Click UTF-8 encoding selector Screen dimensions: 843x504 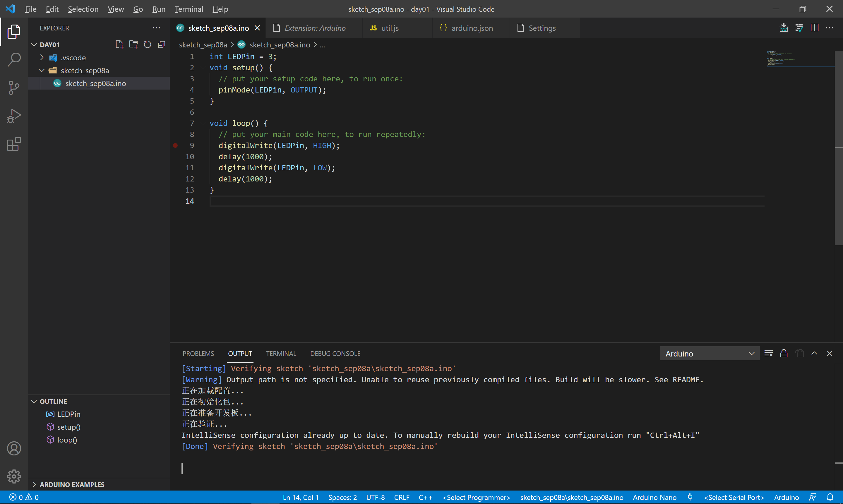tap(375, 497)
